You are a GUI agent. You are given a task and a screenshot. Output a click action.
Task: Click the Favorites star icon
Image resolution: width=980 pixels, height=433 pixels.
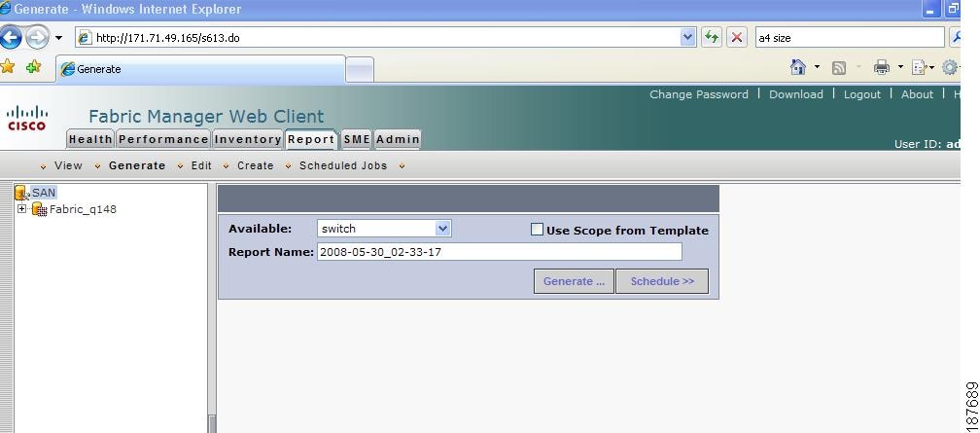(x=8, y=66)
